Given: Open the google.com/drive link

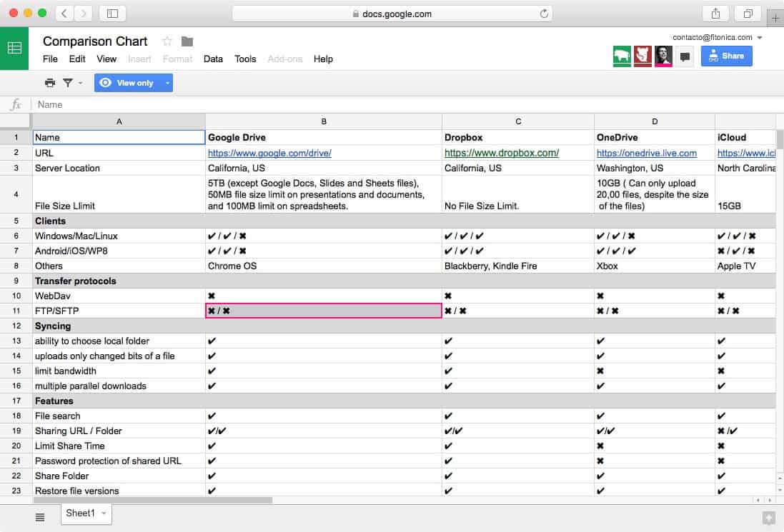Looking at the screenshot, I should coord(269,153).
